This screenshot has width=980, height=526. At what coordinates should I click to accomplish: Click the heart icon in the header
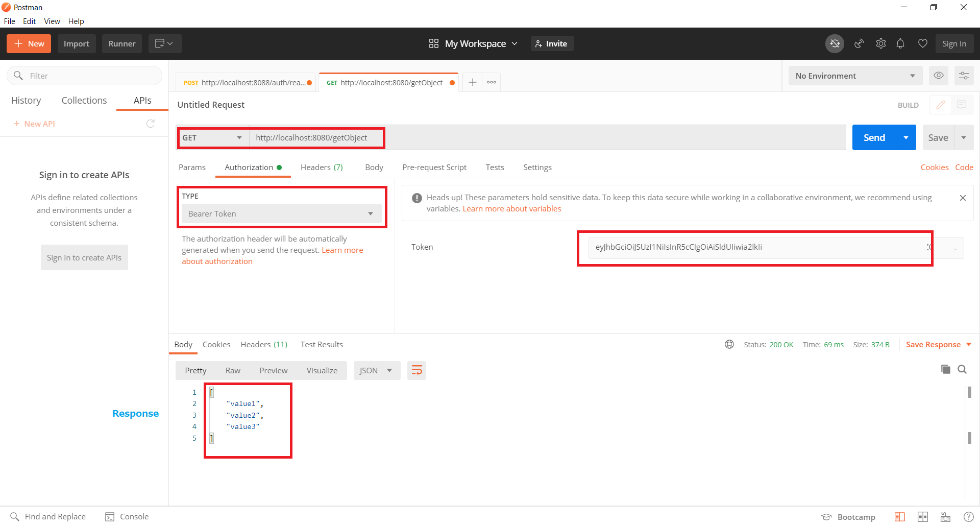[x=922, y=44]
